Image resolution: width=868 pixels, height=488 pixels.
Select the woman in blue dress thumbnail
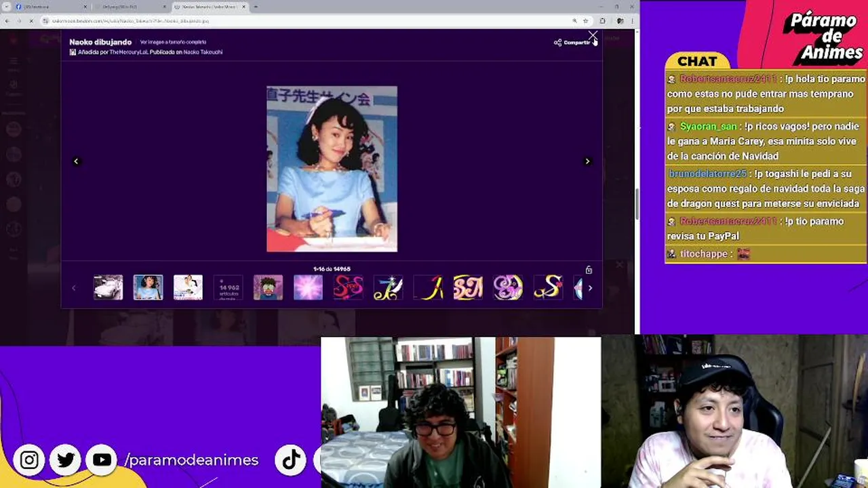(x=148, y=288)
